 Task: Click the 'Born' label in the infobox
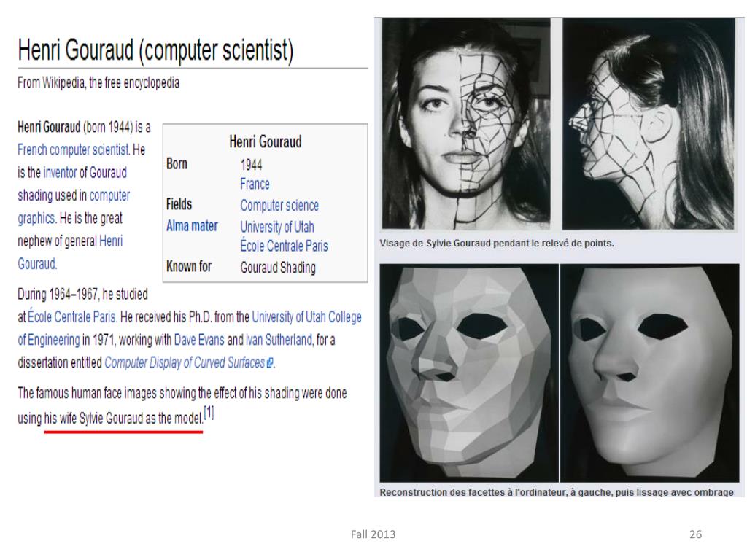pyautogui.click(x=177, y=164)
